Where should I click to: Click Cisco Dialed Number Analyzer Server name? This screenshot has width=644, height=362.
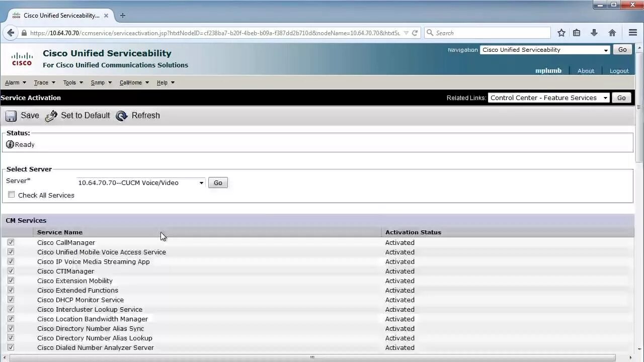click(96, 347)
